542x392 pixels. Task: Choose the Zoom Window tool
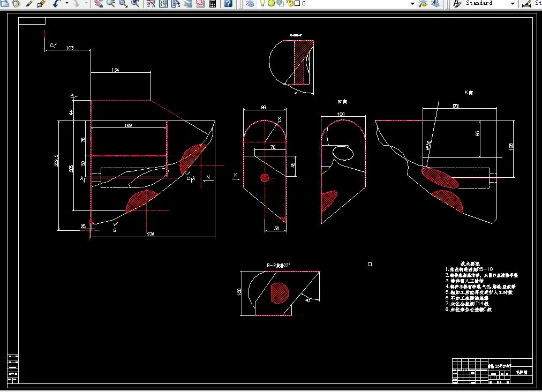click(x=123, y=3)
